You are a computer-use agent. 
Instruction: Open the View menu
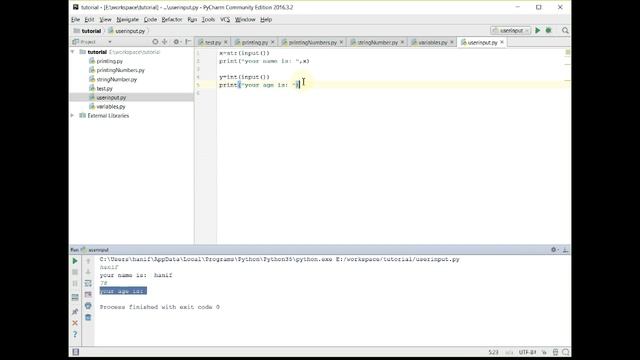105,20
